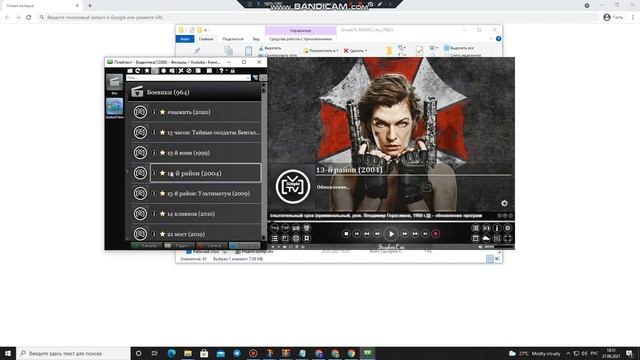
Task: Open the green Каналы tab at playlist bottom
Action: point(146,246)
